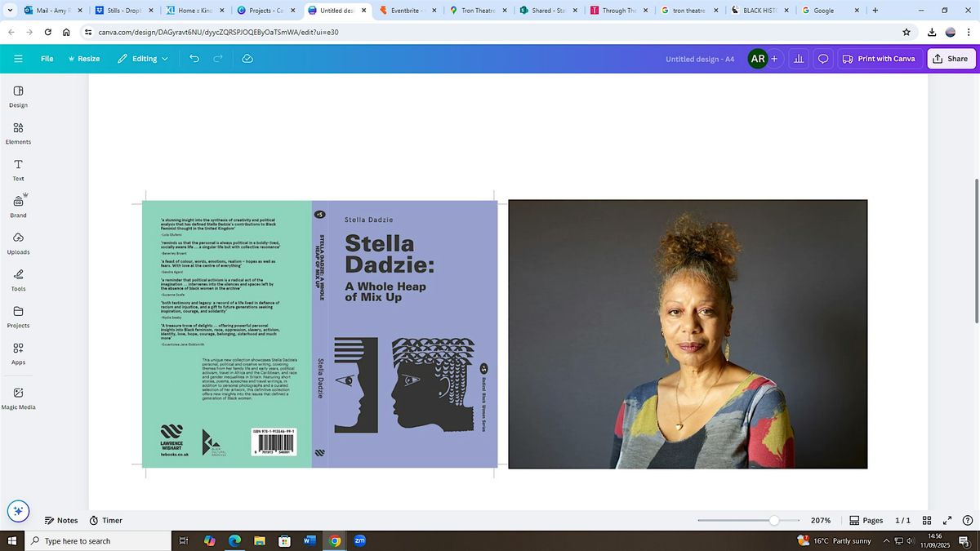Open the Elements panel in sidebar
This screenshot has height=551, width=980.
(18, 133)
